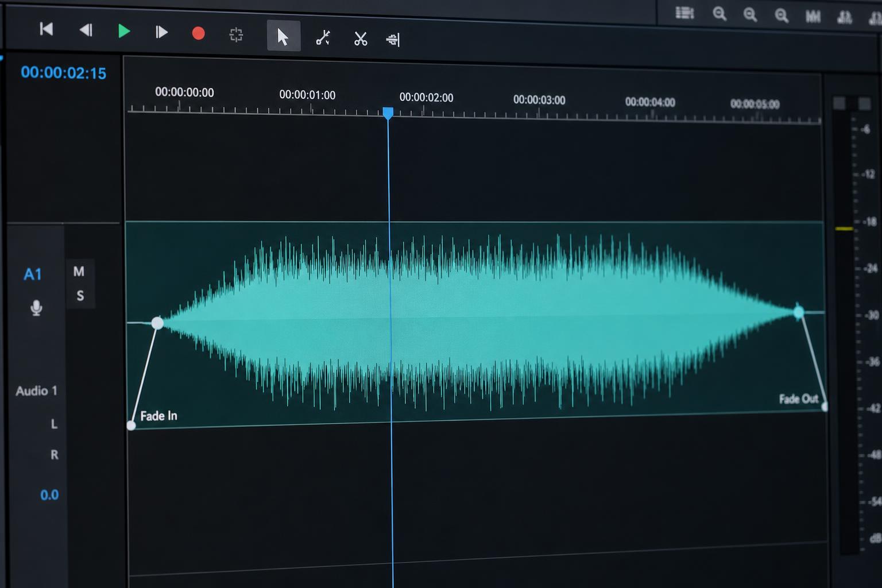The width and height of the screenshot is (882, 588).
Task: Grab the blue playhead marker on ruler
Action: [388, 113]
